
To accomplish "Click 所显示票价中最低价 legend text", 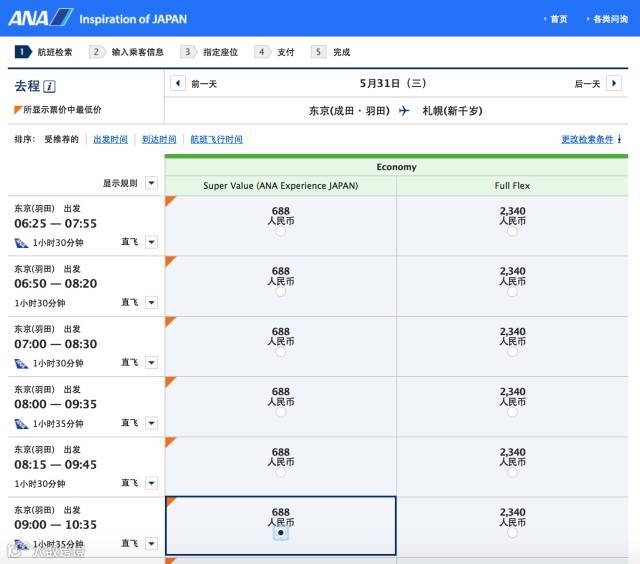I will coord(62,109).
